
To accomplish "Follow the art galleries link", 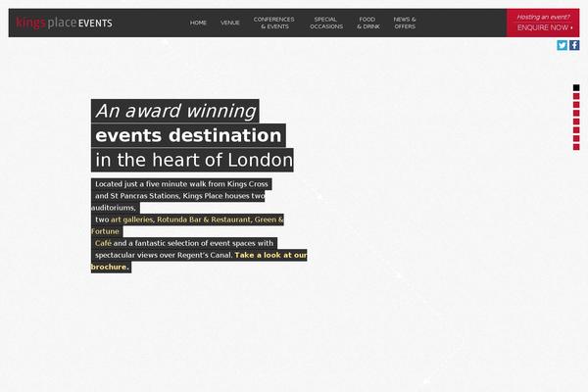I will click(132, 220).
